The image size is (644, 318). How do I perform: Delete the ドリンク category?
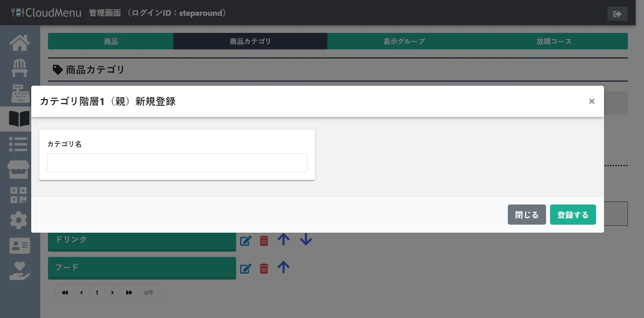(264, 240)
